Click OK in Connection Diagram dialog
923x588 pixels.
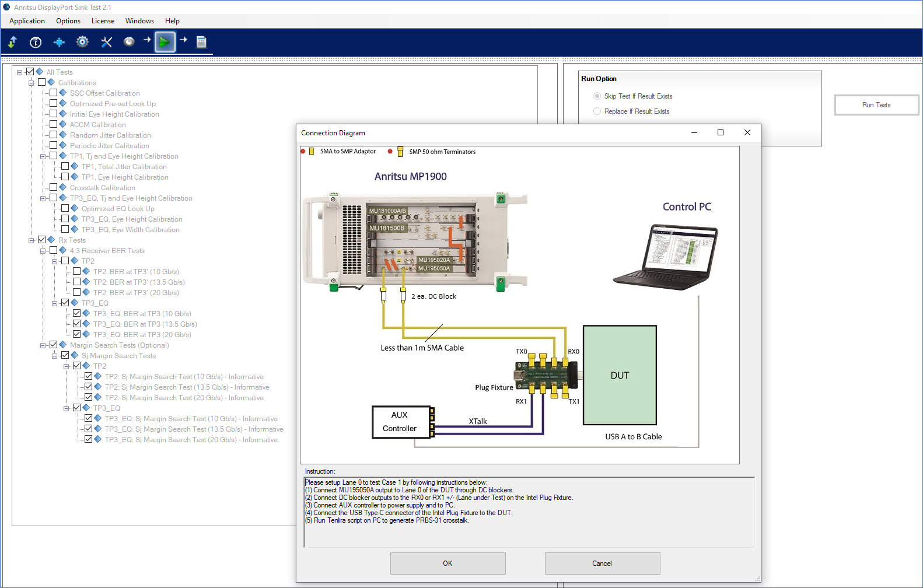(x=447, y=563)
